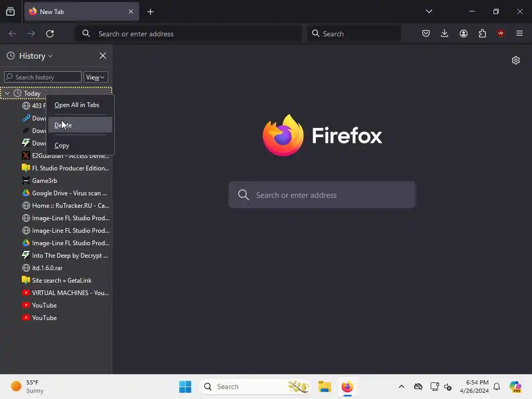
Task: Open the Windows Start menu
Action: pyautogui.click(x=185, y=387)
